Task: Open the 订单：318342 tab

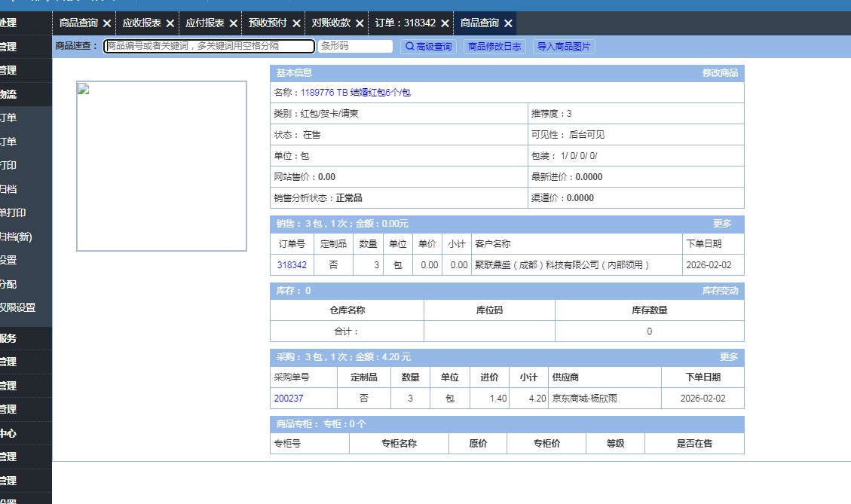Action: [406, 23]
